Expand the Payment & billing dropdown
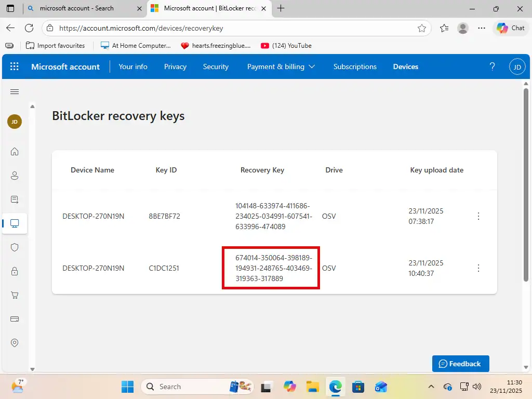This screenshot has height=399, width=532. (312, 66)
